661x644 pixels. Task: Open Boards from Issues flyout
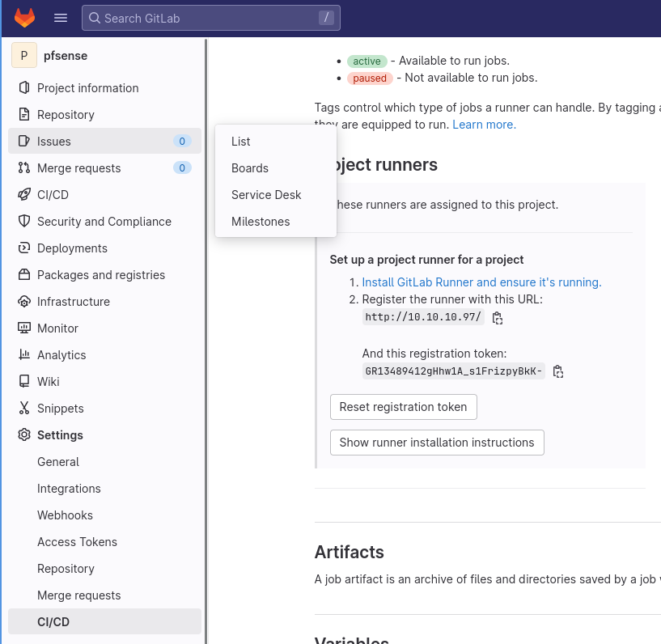click(x=250, y=168)
